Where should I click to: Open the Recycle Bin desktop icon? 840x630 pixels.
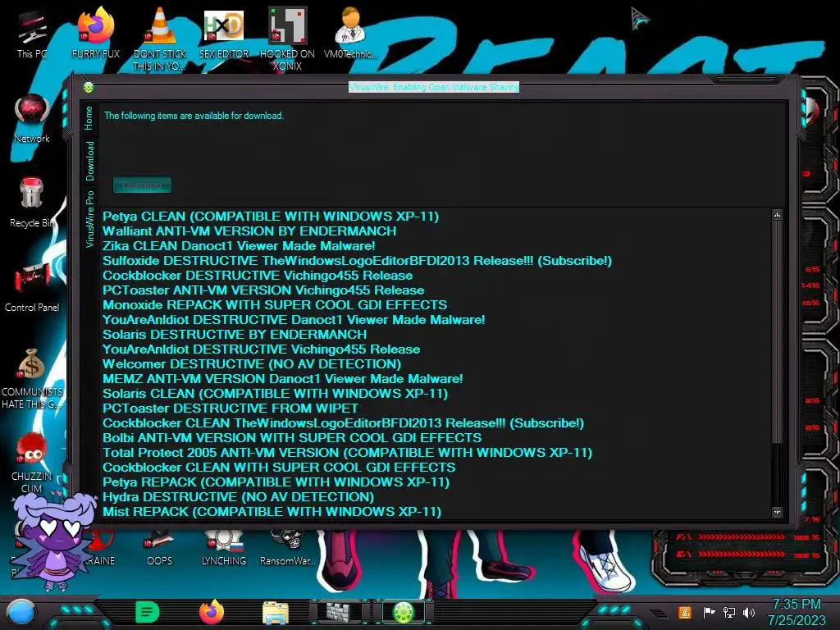click(x=32, y=203)
